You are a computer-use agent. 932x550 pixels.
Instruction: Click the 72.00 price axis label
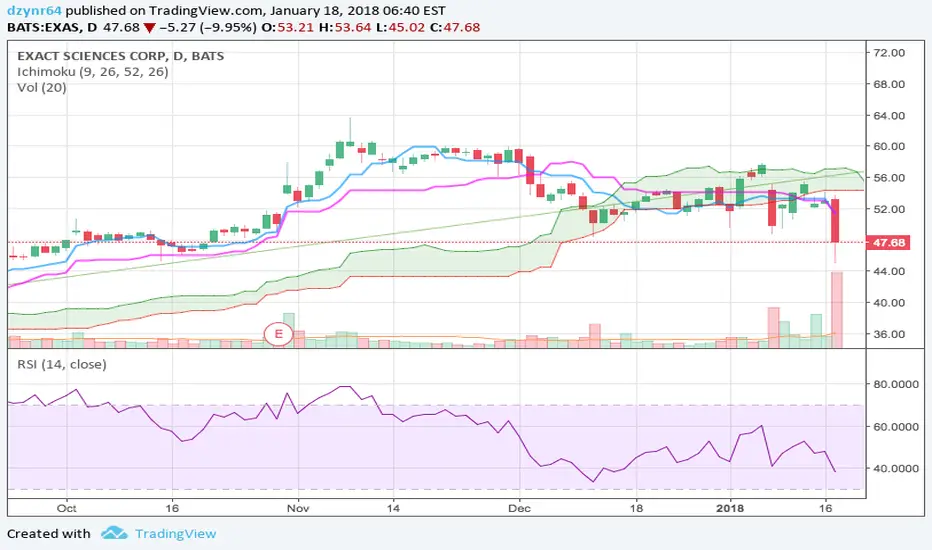pos(889,53)
